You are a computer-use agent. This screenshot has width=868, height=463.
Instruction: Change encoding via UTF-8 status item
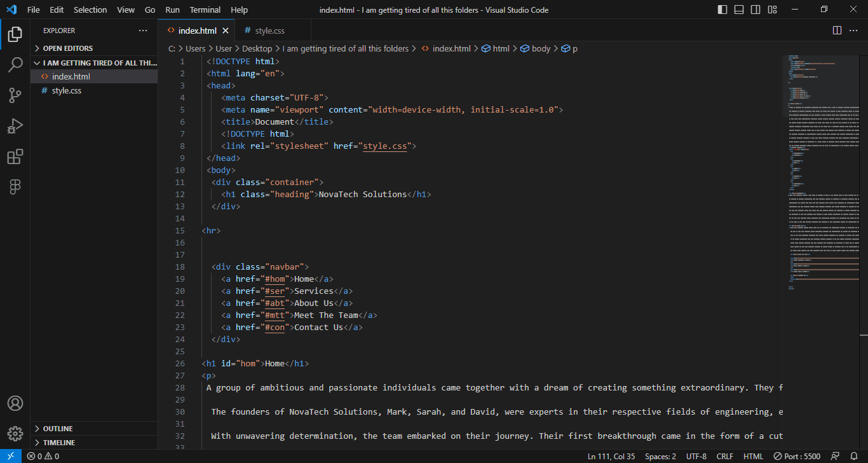(x=696, y=456)
